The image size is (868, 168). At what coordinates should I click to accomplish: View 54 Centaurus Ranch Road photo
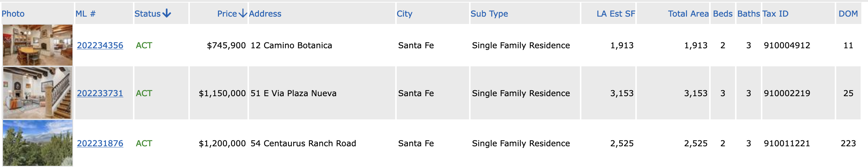click(x=38, y=143)
